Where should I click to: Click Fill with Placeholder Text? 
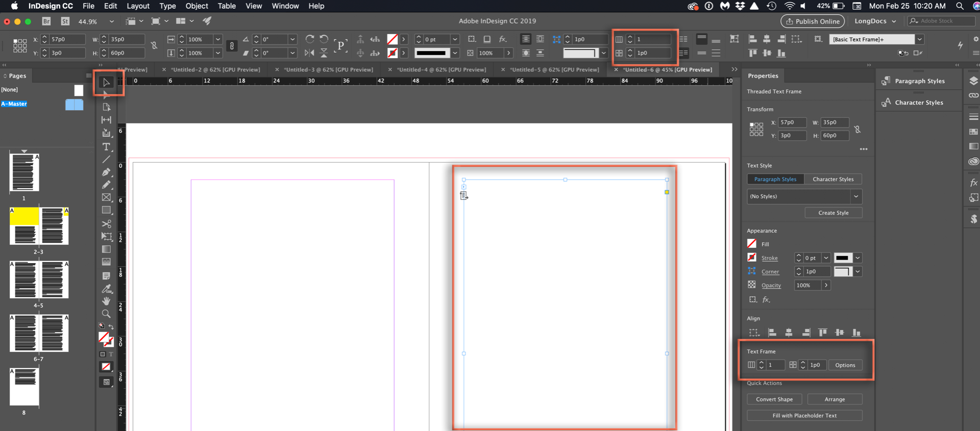point(804,416)
